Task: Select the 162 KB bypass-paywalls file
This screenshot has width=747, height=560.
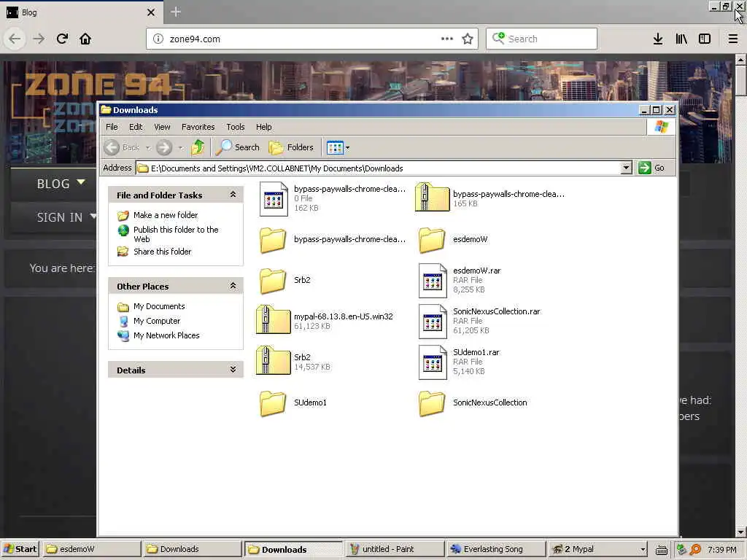Action: [x=332, y=198]
